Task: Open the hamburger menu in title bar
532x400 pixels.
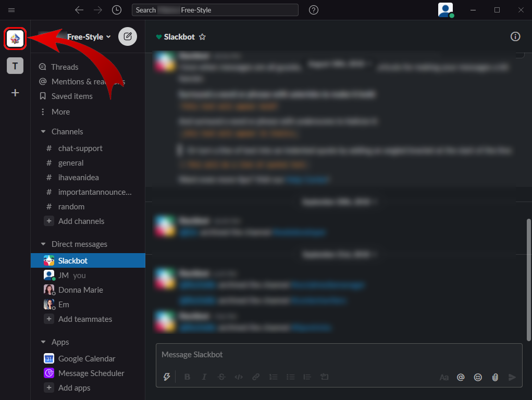Action: (x=11, y=10)
